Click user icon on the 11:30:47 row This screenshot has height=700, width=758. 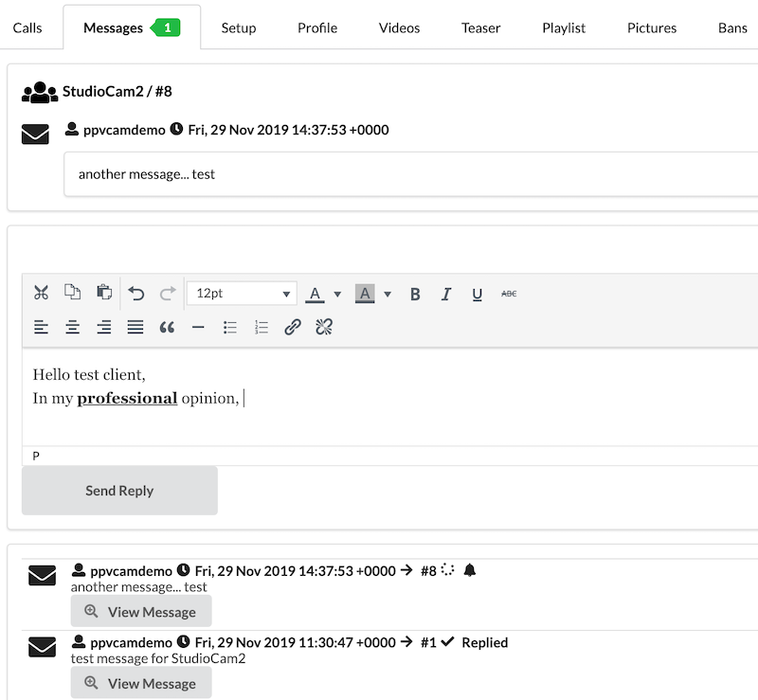[x=79, y=641]
